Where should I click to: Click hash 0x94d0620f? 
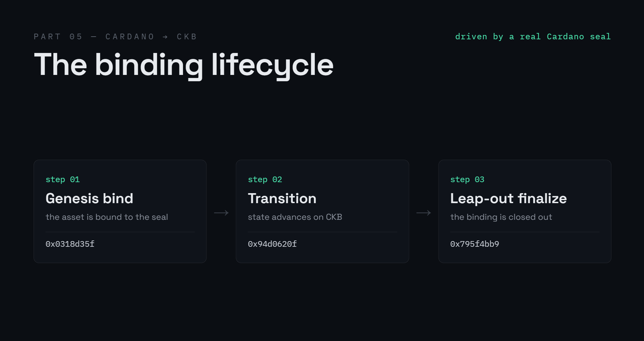click(x=272, y=244)
